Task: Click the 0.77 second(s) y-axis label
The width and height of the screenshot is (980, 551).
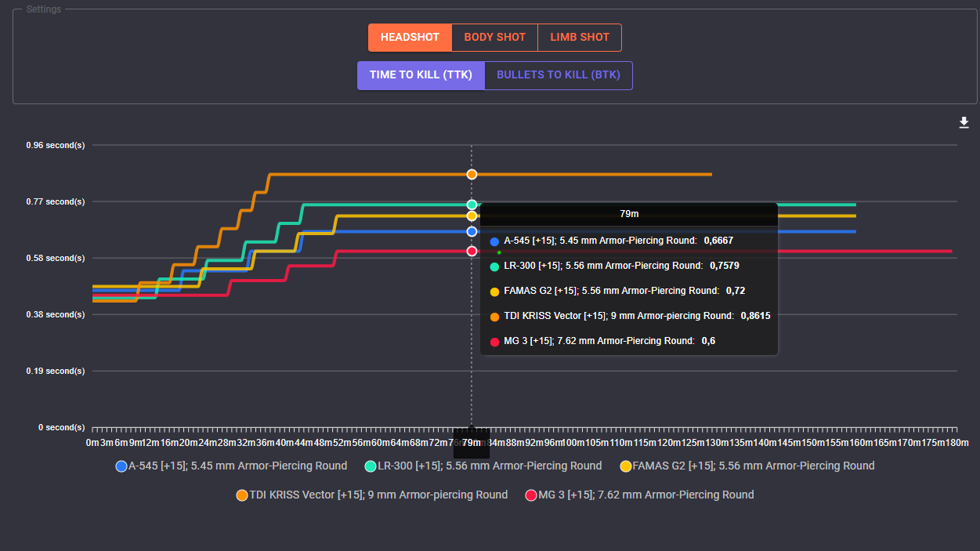Action: point(56,201)
